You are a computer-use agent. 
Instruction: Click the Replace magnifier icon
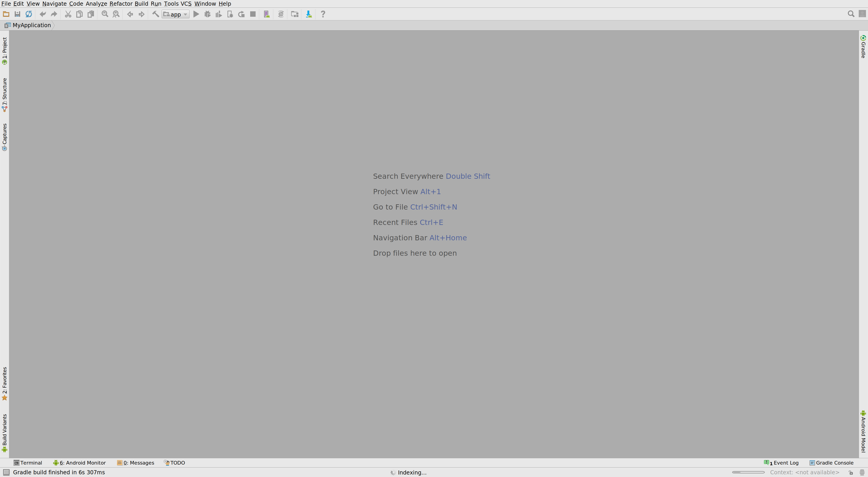tap(116, 14)
